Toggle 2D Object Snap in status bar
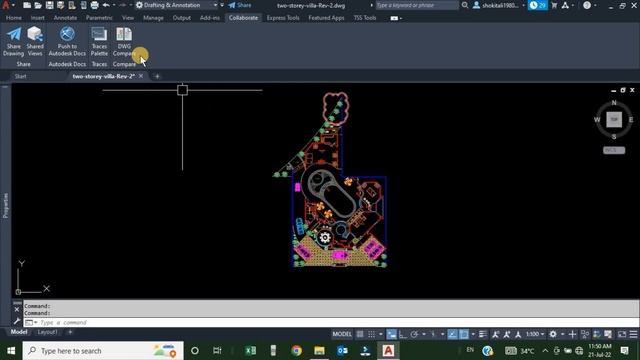 point(464,334)
